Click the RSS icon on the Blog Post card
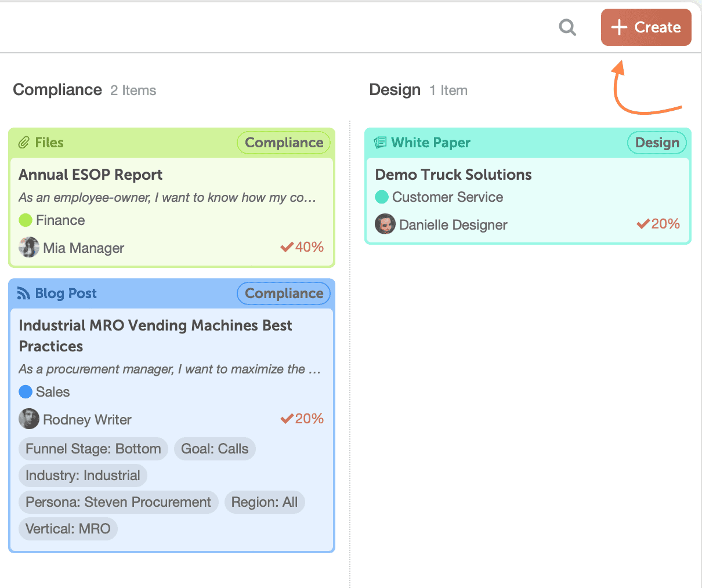This screenshot has width=702, height=588. click(23, 293)
